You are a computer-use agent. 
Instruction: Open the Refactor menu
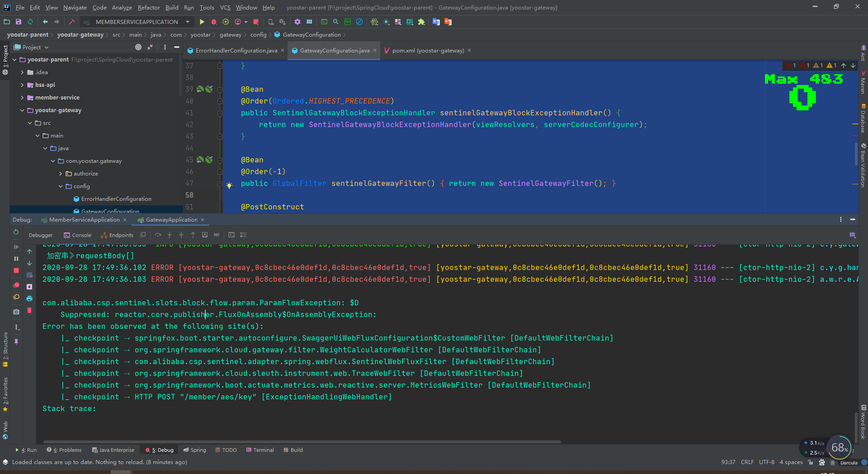click(149, 7)
